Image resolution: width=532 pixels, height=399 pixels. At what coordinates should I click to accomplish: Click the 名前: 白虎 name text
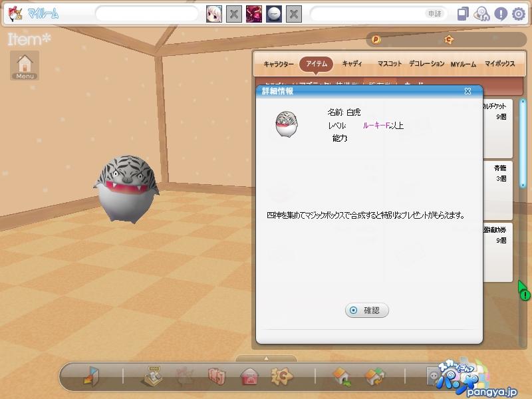(x=344, y=112)
